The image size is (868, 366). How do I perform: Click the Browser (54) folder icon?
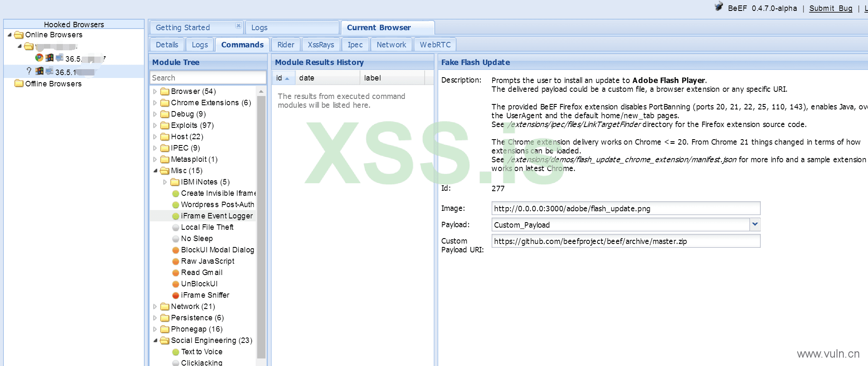click(x=165, y=91)
